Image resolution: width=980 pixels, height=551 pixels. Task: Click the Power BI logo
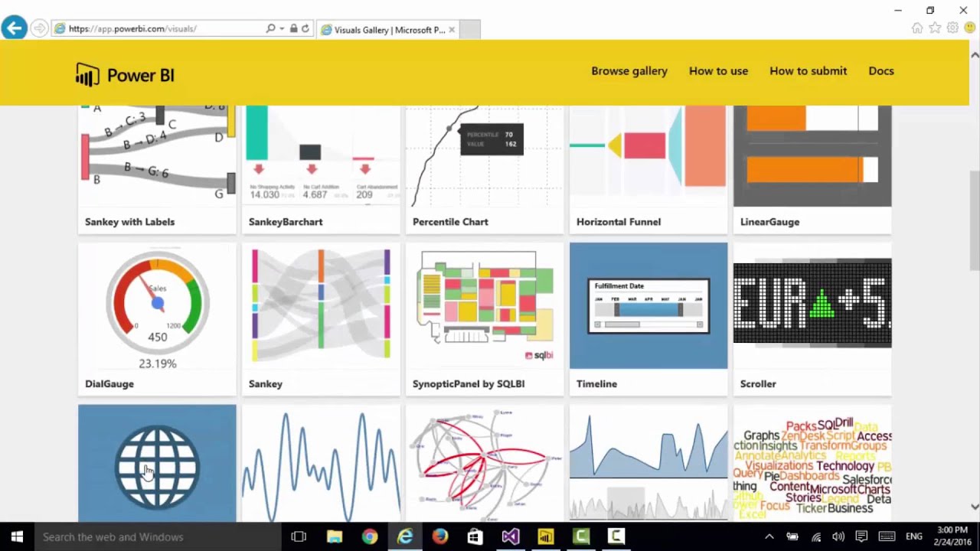coord(125,75)
